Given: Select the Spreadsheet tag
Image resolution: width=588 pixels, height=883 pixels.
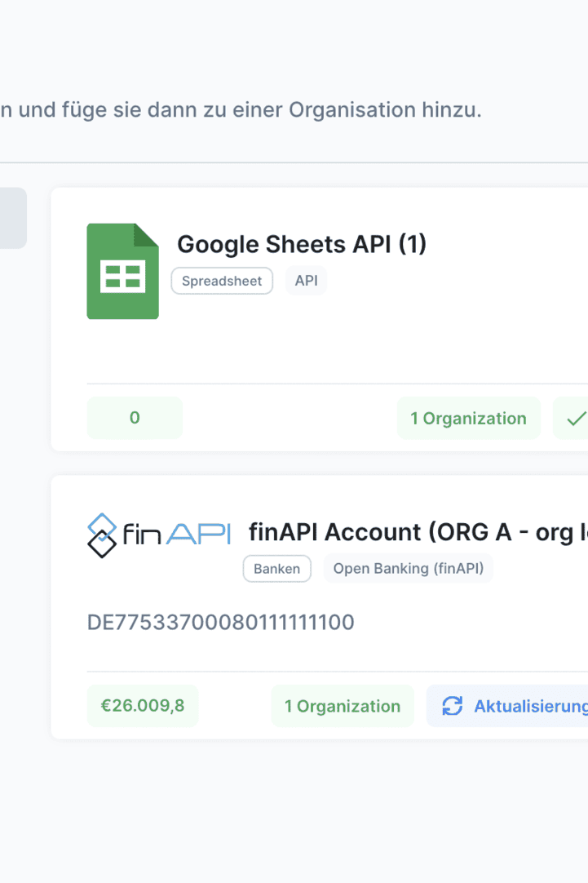Looking at the screenshot, I should click(222, 281).
